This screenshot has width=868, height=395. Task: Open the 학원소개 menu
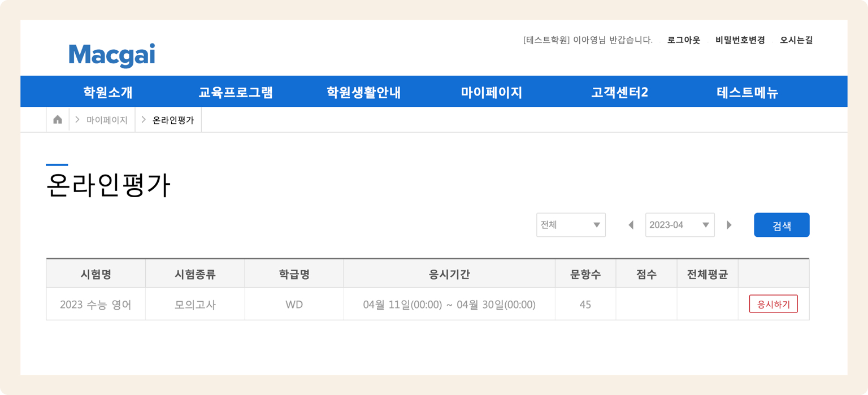point(108,92)
